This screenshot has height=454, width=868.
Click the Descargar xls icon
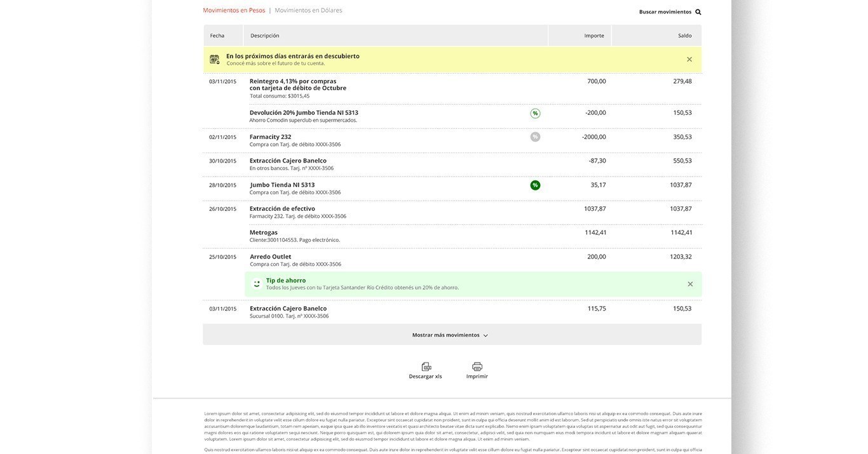point(426,366)
